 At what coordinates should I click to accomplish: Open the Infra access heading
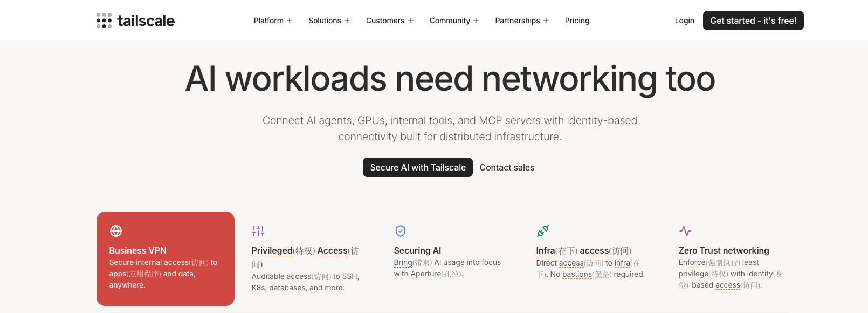(584, 250)
